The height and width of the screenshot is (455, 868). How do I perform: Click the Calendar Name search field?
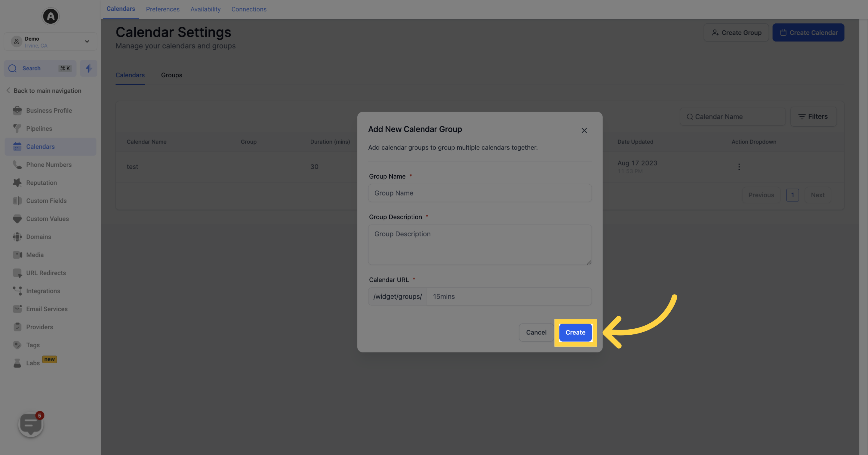[733, 117]
